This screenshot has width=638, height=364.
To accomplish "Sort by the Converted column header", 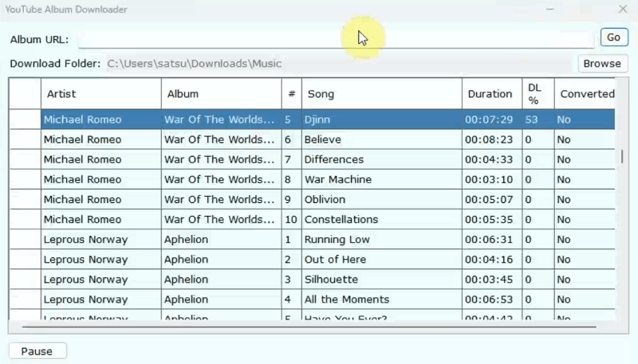I will (585, 94).
